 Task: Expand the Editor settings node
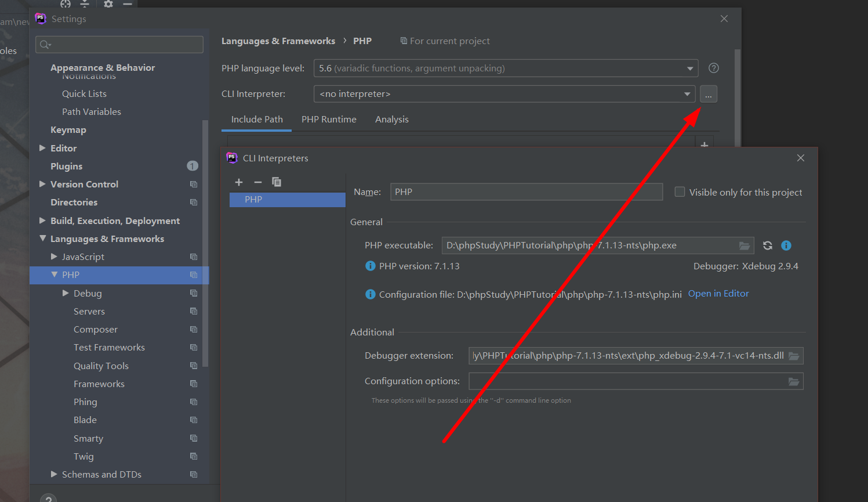[x=42, y=148]
